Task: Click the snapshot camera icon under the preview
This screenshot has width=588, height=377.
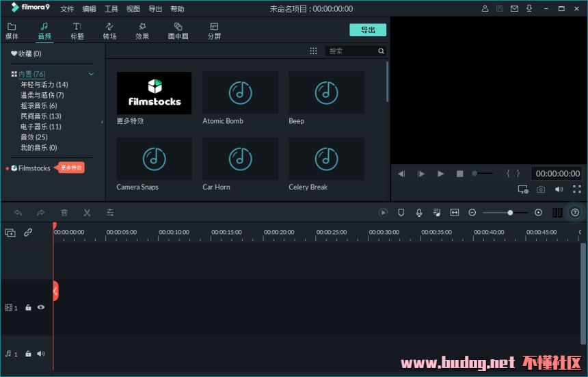Action: [541, 190]
